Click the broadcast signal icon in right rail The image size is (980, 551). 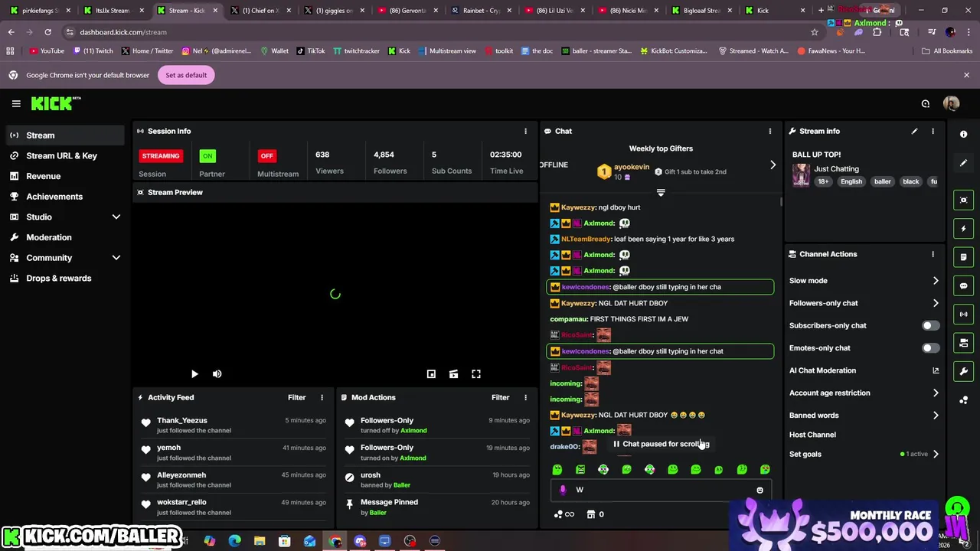[x=963, y=314]
